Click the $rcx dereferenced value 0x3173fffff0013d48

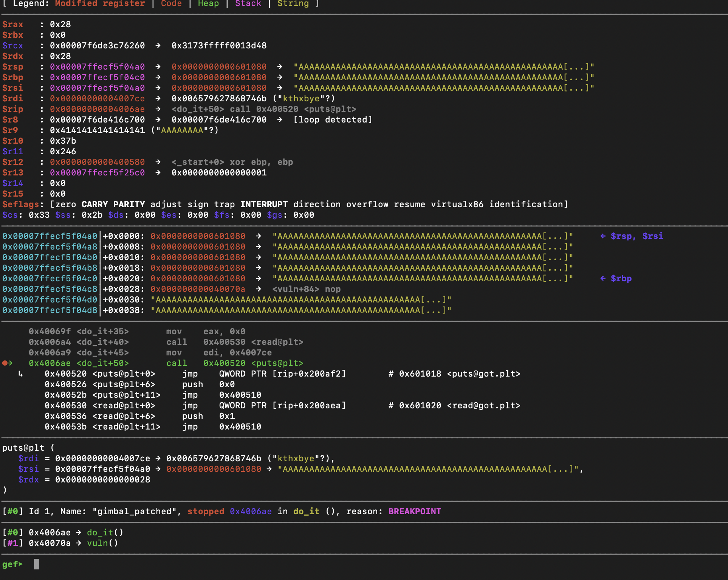click(x=219, y=45)
